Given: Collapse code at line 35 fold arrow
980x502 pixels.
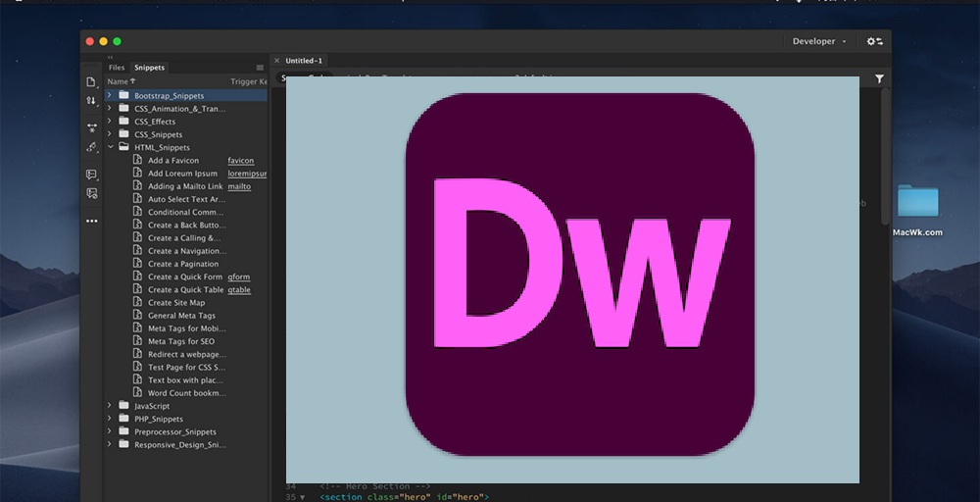Looking at the screenshot, I should point(303,498).
